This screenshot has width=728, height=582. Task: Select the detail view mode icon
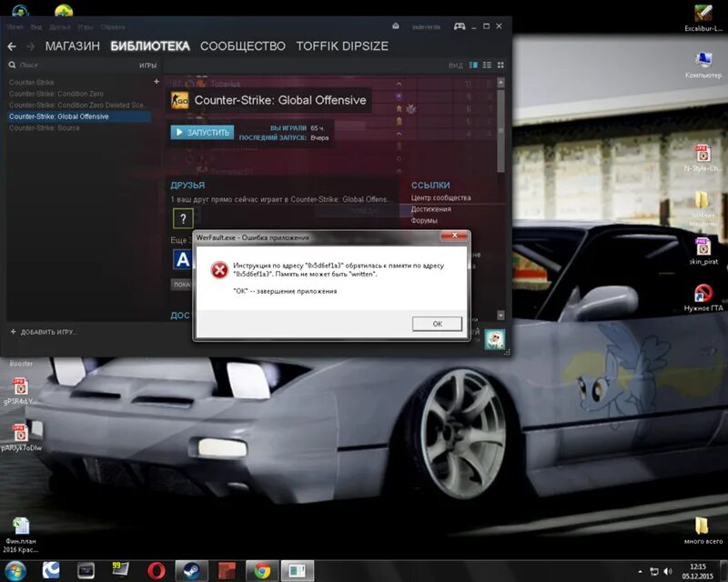pyautogui.click(x=473, y=65)
